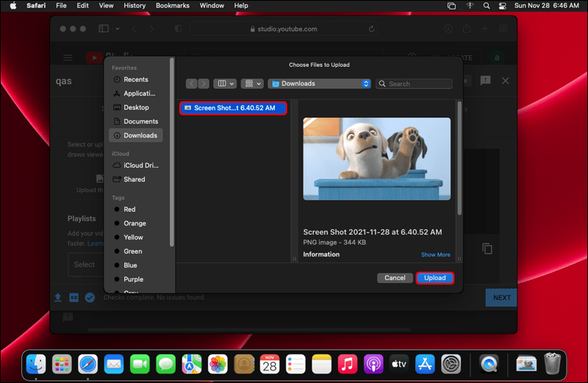Viewport: 588px width, 383px height.
Task: Go forward in the file dialog
Action: (204, 84)
